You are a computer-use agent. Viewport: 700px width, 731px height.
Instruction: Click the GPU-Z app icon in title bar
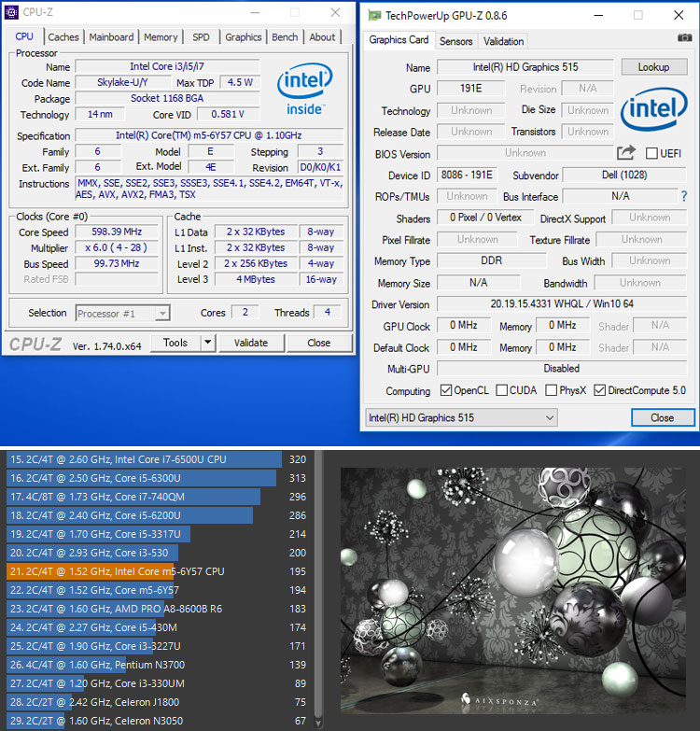click(x=374, y=15)
